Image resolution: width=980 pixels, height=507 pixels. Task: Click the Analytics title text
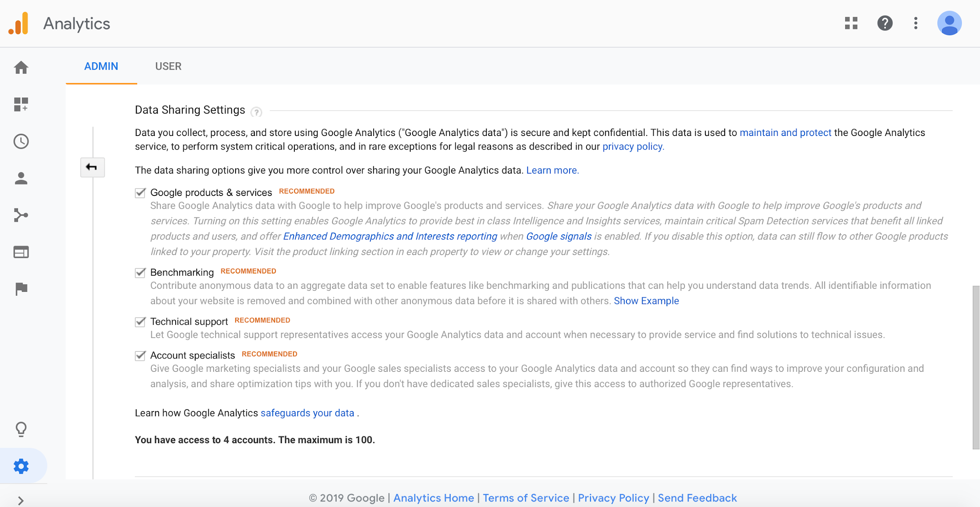click(76, 24)
